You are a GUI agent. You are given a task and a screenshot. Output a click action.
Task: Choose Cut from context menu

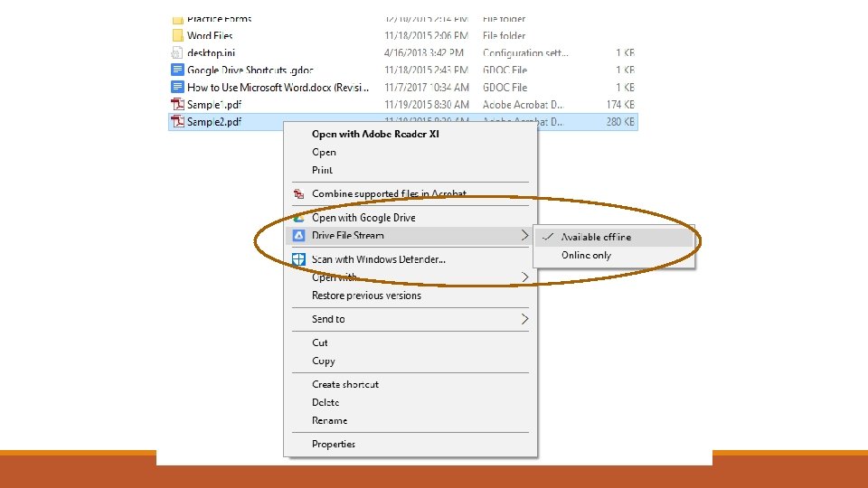320,343
